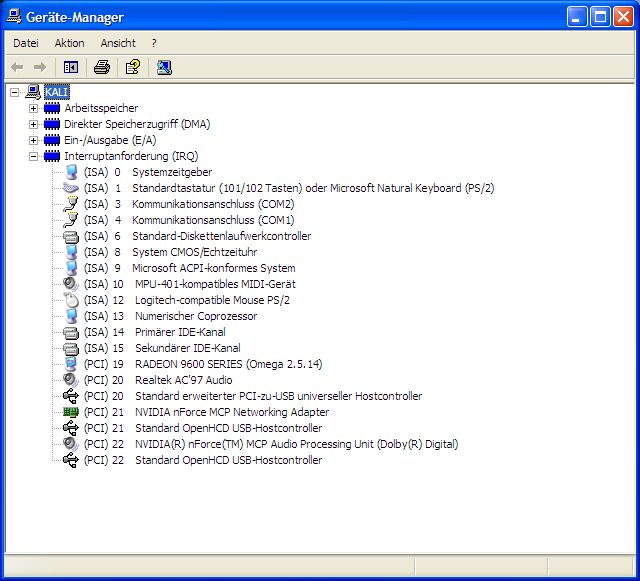Select Systemzeitgeber IRQ 0 row
640x581 pixels.
tap(148, 172)
